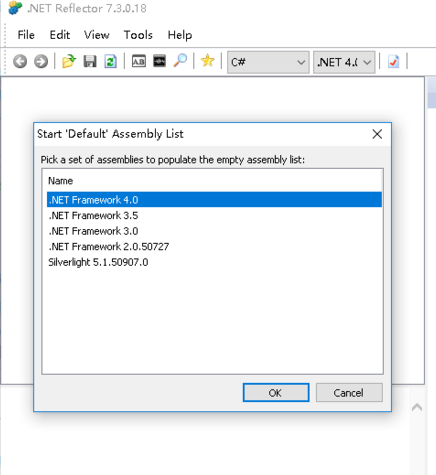Click the checkmark document icon in toolbar
This screenshot has width=436, height=475.
[x=394, y=62]
